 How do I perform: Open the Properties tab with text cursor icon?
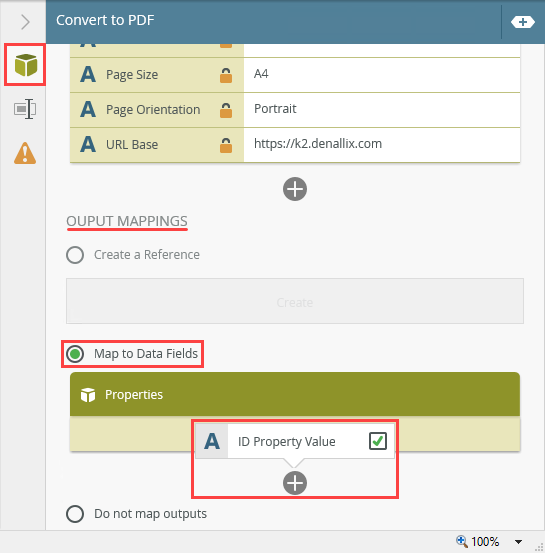coord(25,109)
